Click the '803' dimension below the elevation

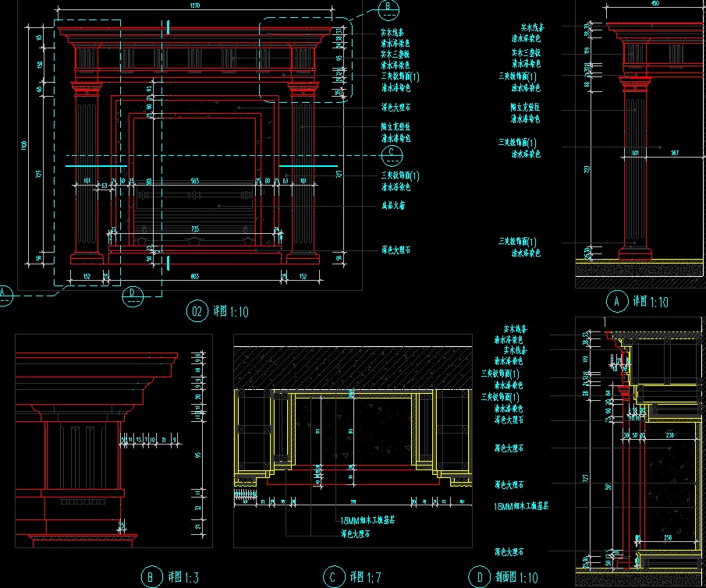click(x=195, y=276)
